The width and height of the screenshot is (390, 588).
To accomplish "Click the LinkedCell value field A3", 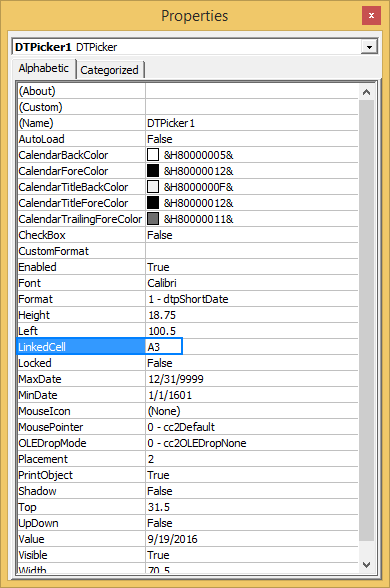I will (164, 347).
